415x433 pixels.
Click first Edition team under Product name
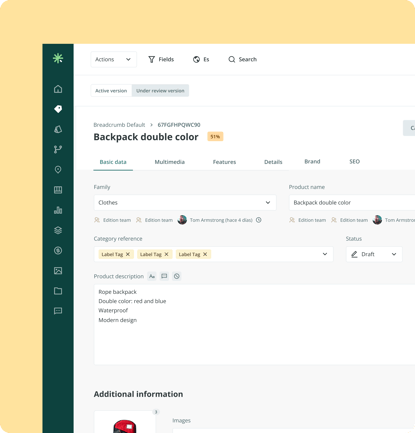pyautogui.click(x=312, y=220)
